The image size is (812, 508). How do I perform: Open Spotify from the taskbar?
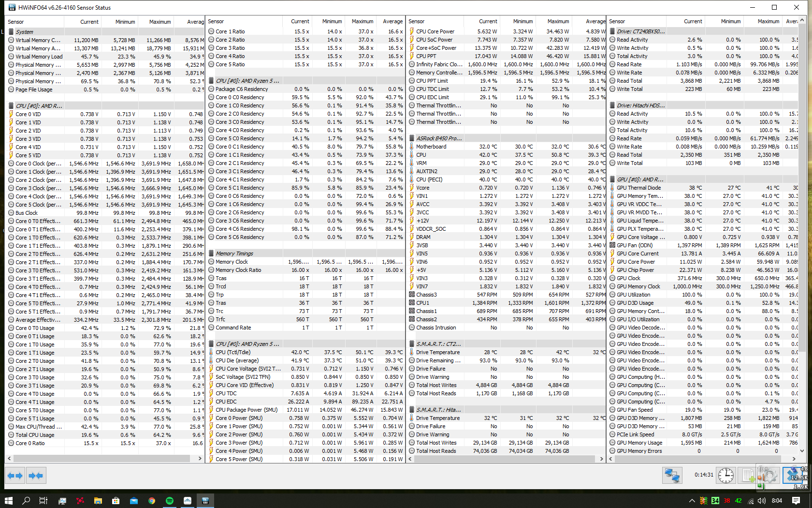click(x=170, y=501)
